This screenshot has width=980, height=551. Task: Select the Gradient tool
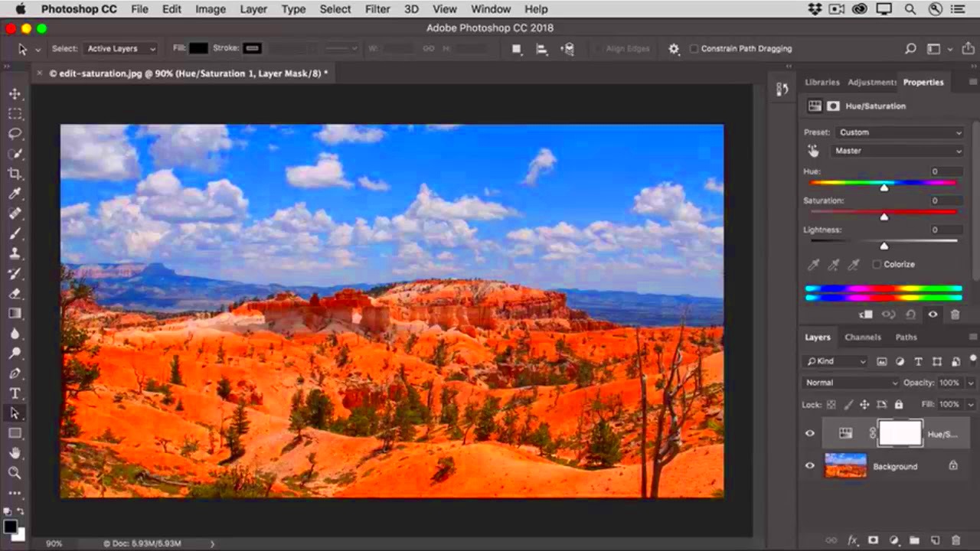[x=15, y=313]
